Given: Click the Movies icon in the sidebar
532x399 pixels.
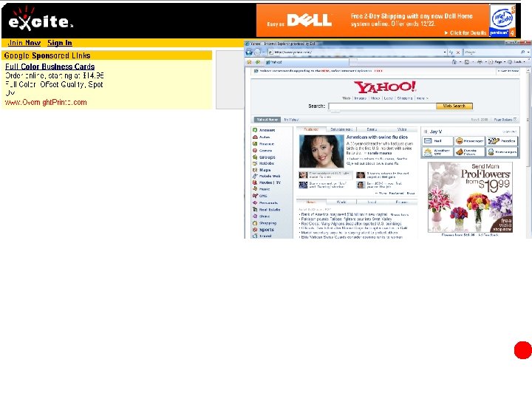Looking at the screenshot, I should [255, 183].
